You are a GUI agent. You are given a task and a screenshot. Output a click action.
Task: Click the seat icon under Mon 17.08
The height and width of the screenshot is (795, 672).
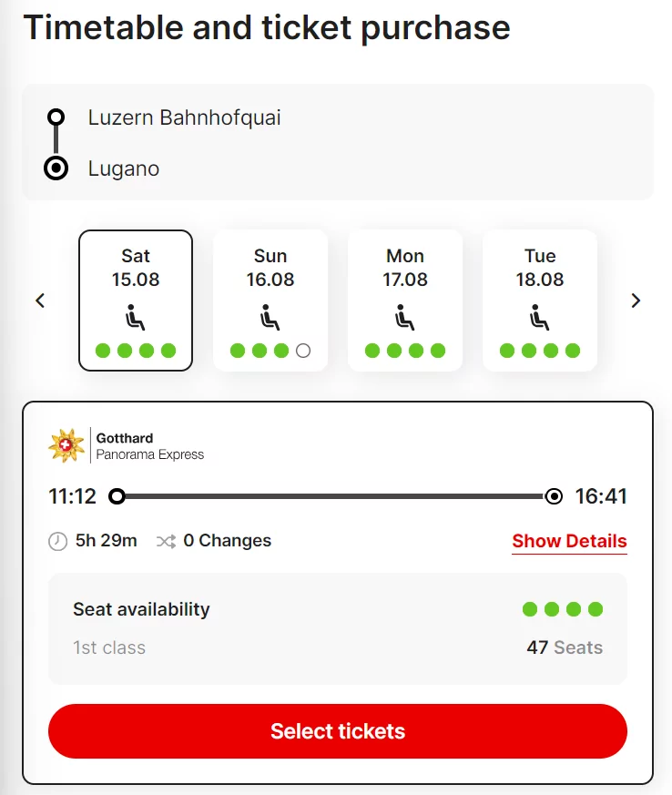[x=405, y=319]
